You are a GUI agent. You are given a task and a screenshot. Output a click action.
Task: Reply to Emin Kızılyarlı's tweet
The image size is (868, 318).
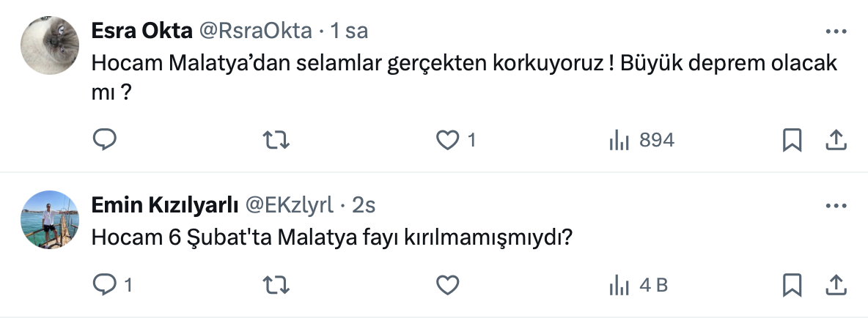105,284
